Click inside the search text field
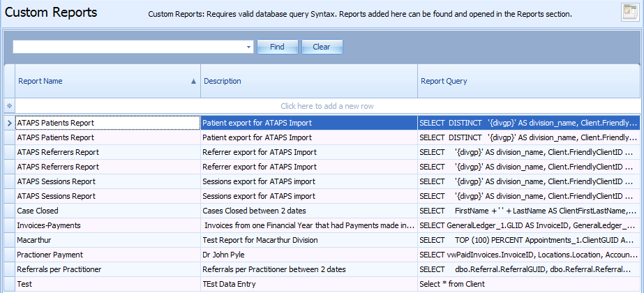 (x=129, y=47)
